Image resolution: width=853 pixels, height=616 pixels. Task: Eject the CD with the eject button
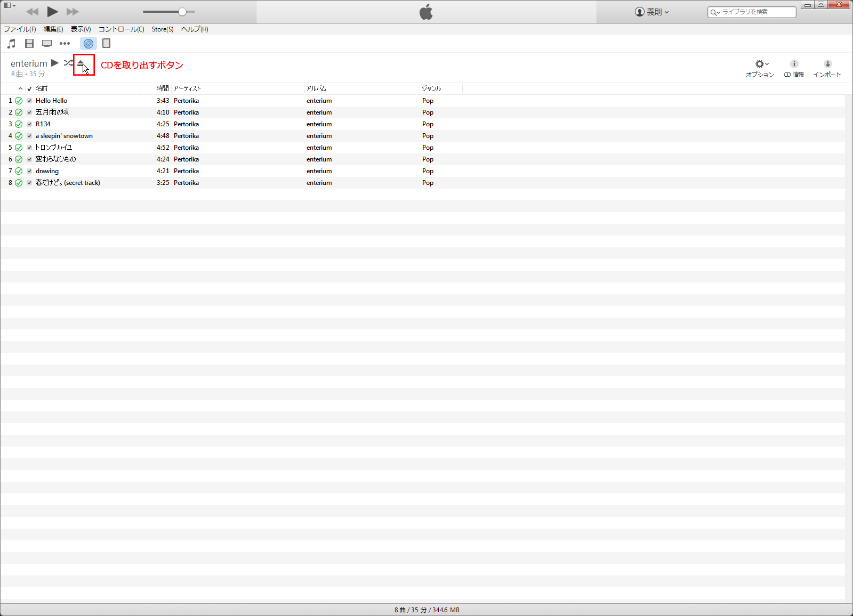[x=81, y=64]
